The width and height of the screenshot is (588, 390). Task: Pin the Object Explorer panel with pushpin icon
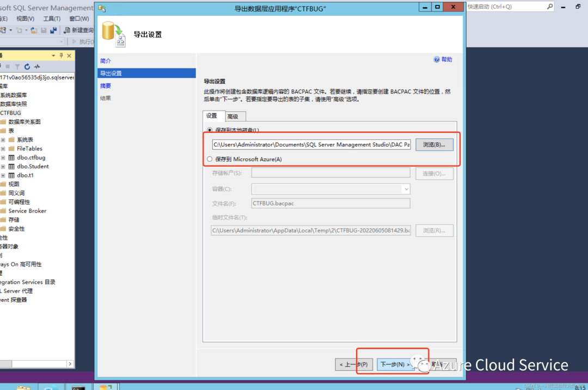pos(61,56)
